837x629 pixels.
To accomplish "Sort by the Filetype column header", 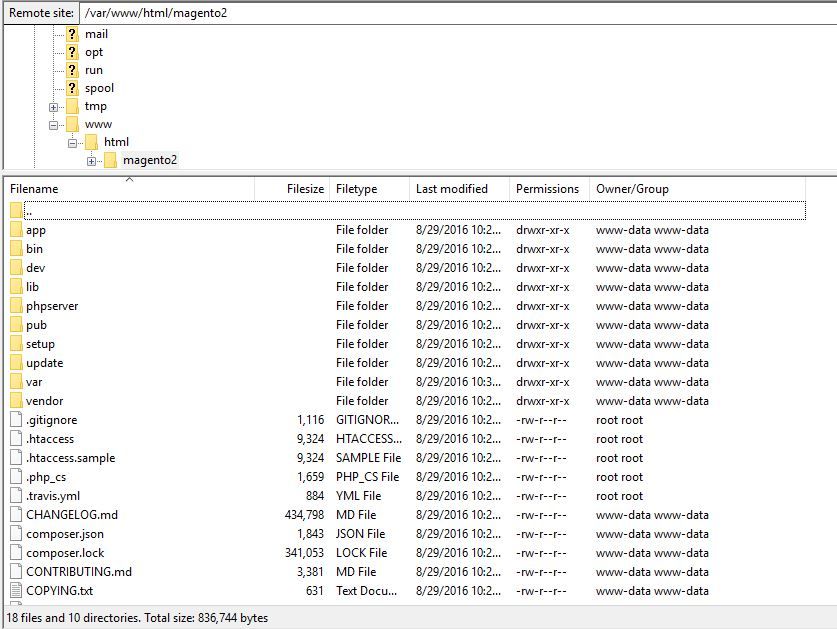I will (x=357, y=189).
